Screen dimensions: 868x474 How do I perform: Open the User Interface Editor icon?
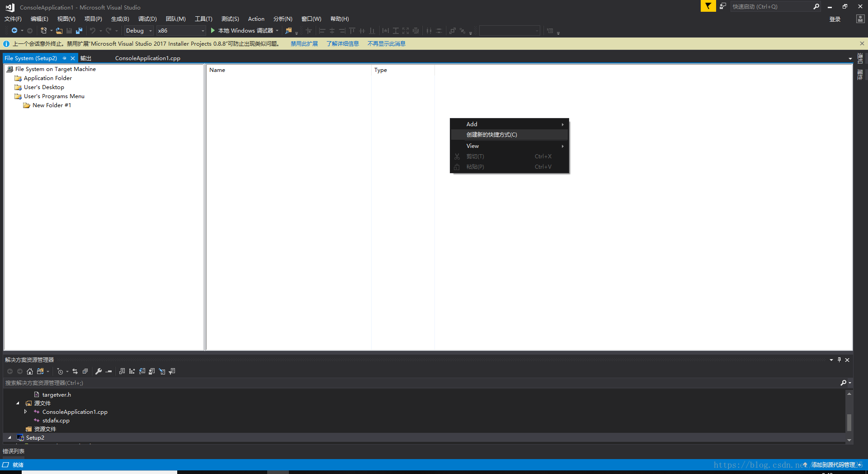click(152, 371)
